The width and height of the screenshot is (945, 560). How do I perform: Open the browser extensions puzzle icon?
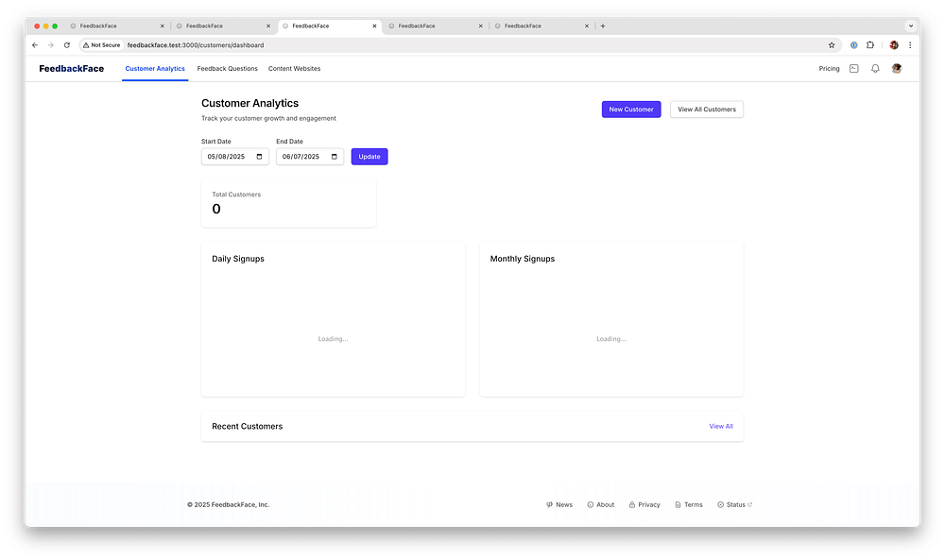click(x=870, y=45)
